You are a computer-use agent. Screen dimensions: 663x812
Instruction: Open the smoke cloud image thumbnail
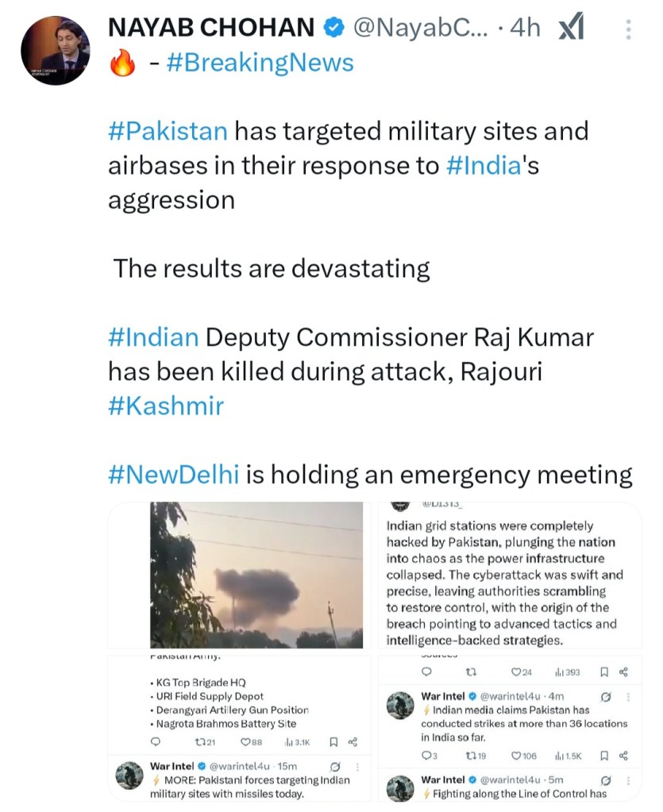click(x=256, y=575)
